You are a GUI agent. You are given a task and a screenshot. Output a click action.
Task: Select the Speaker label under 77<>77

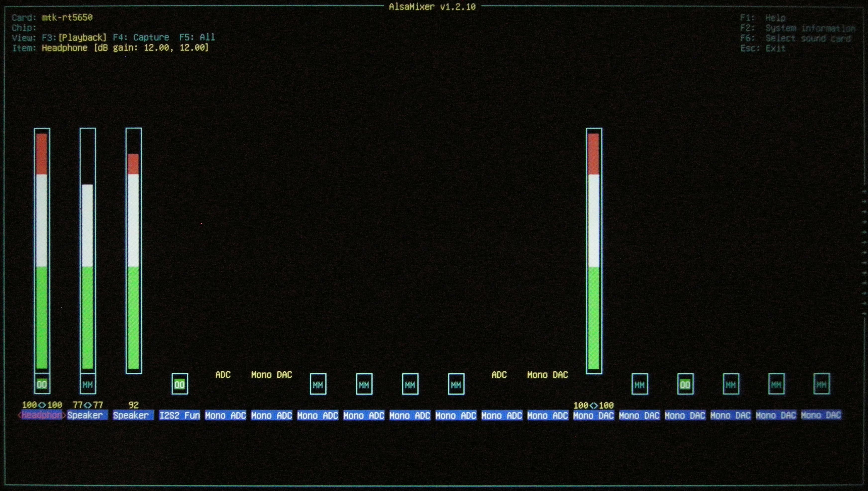tap(88, 415)
